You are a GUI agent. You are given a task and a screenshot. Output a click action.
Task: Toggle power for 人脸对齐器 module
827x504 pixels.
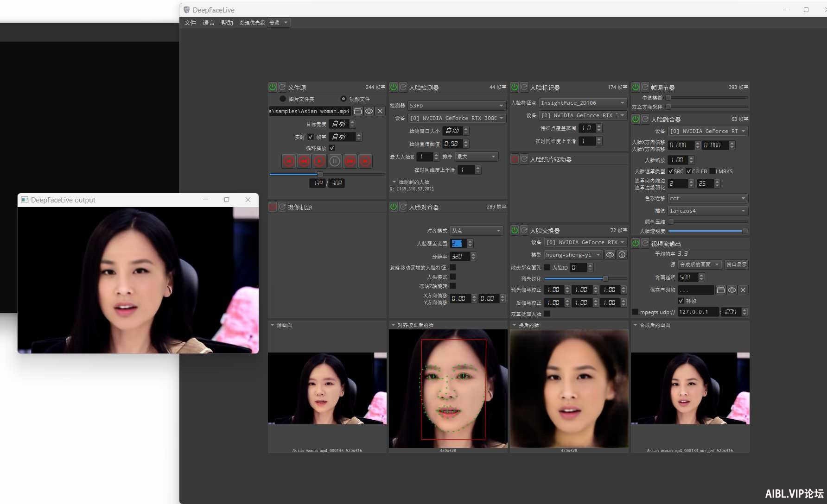click(394, 207)
